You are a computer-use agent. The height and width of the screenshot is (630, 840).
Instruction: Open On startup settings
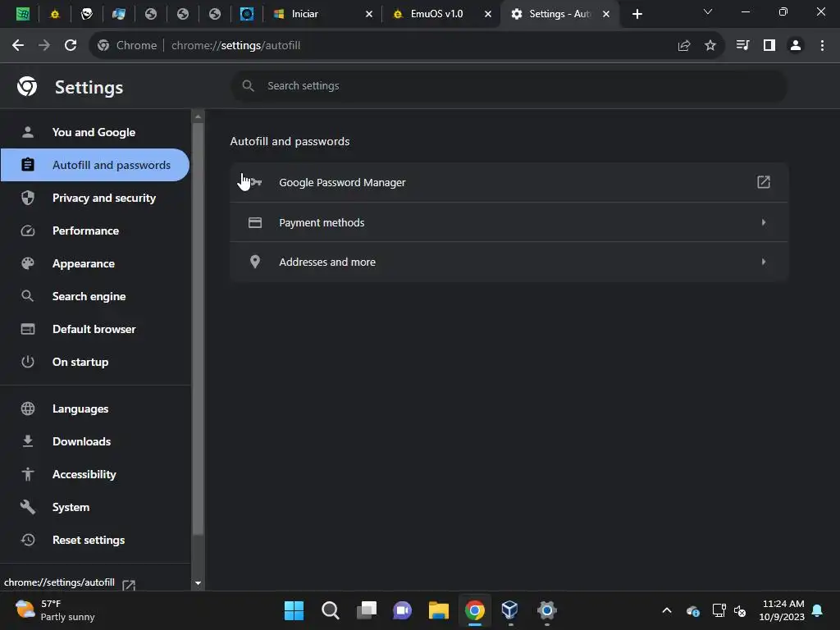coord(95,362)
